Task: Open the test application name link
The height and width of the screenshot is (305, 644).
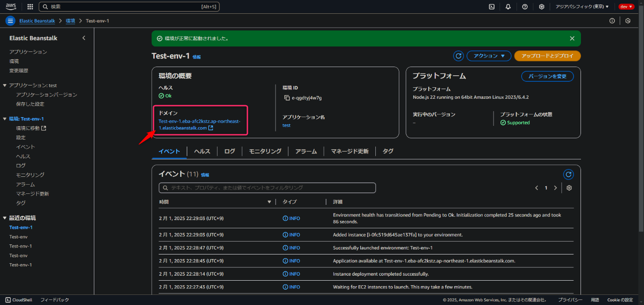Action: (x=286, y=125)
